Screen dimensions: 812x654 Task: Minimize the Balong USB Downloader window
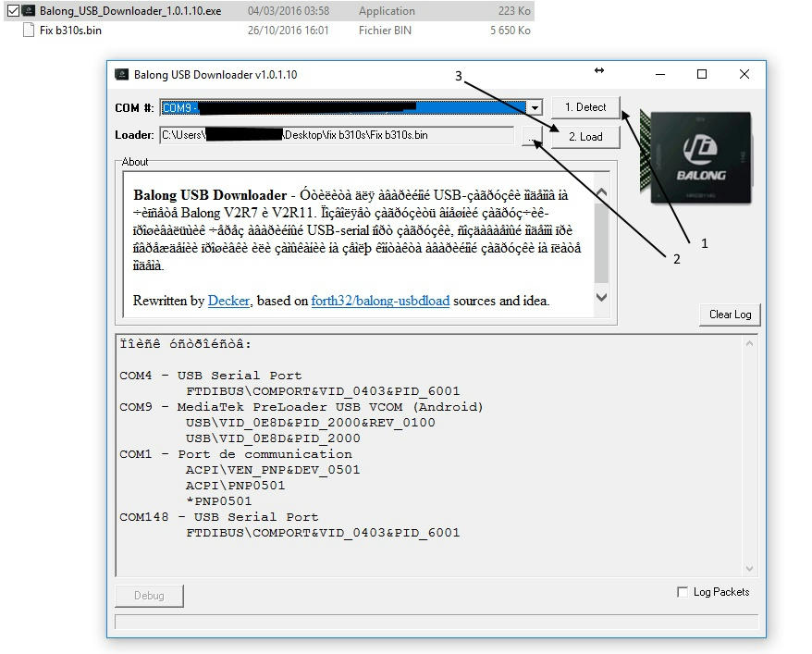(x=660, y=75)
